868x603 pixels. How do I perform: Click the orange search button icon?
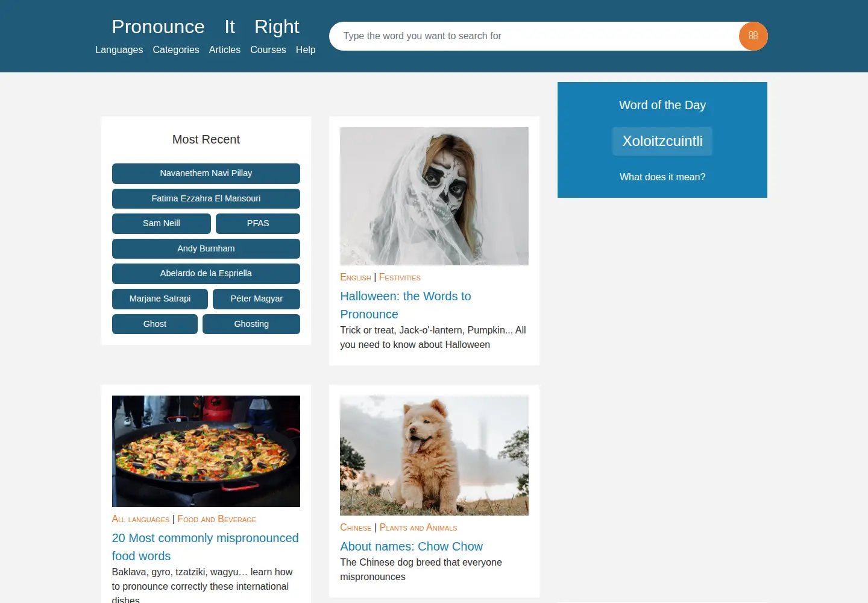pos(753,36)
